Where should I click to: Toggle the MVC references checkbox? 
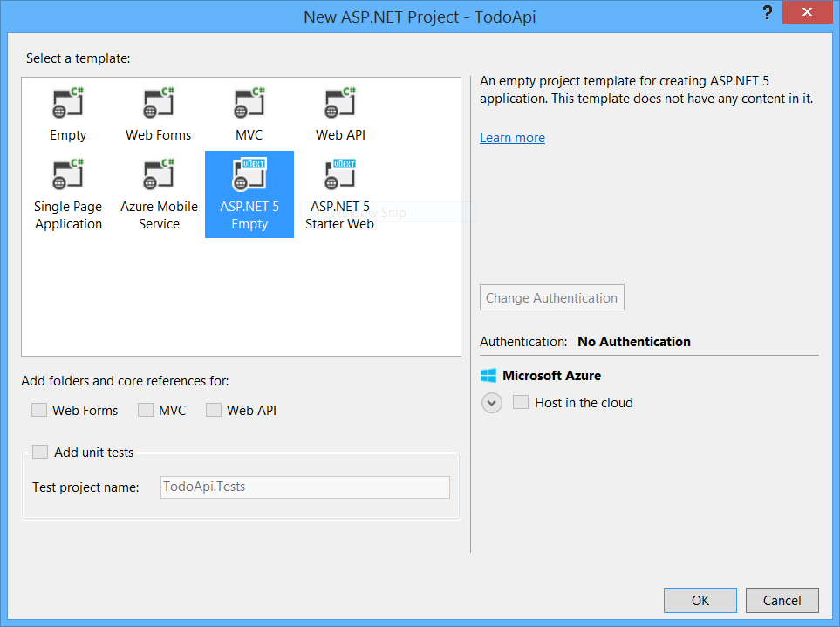point(145,410)
